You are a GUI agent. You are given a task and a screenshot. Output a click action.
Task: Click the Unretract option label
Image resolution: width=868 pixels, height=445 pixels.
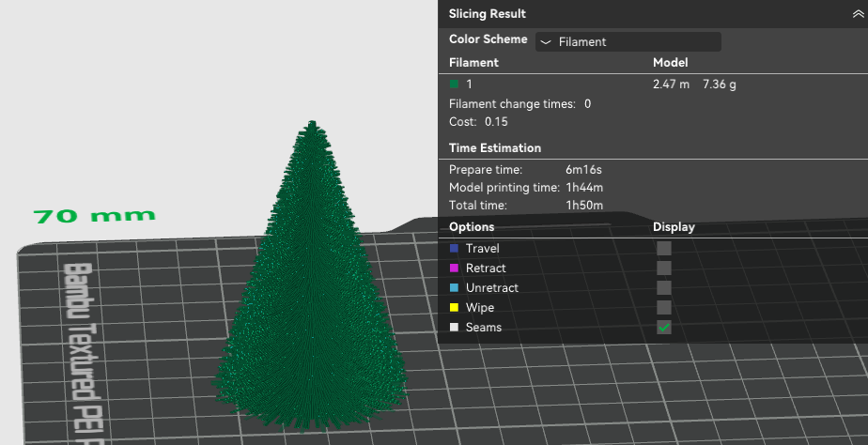point(492,288)
